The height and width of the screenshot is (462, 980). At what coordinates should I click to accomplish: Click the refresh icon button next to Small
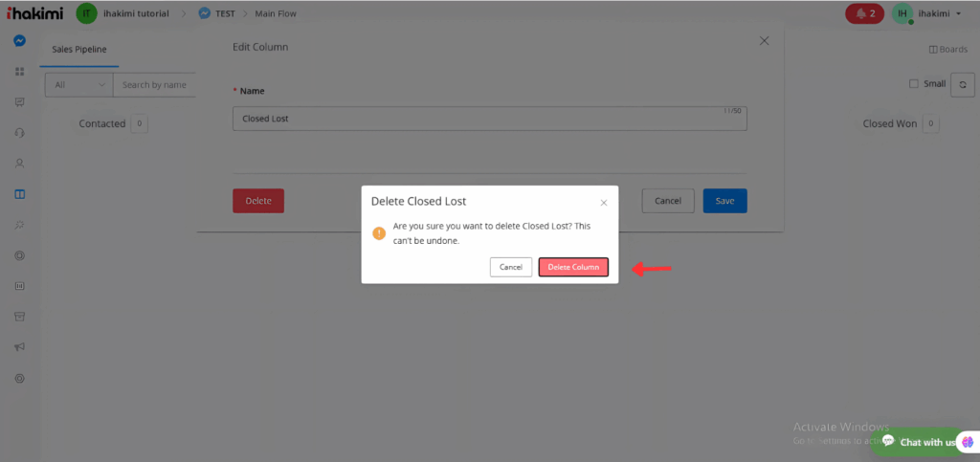pos(962,84)
